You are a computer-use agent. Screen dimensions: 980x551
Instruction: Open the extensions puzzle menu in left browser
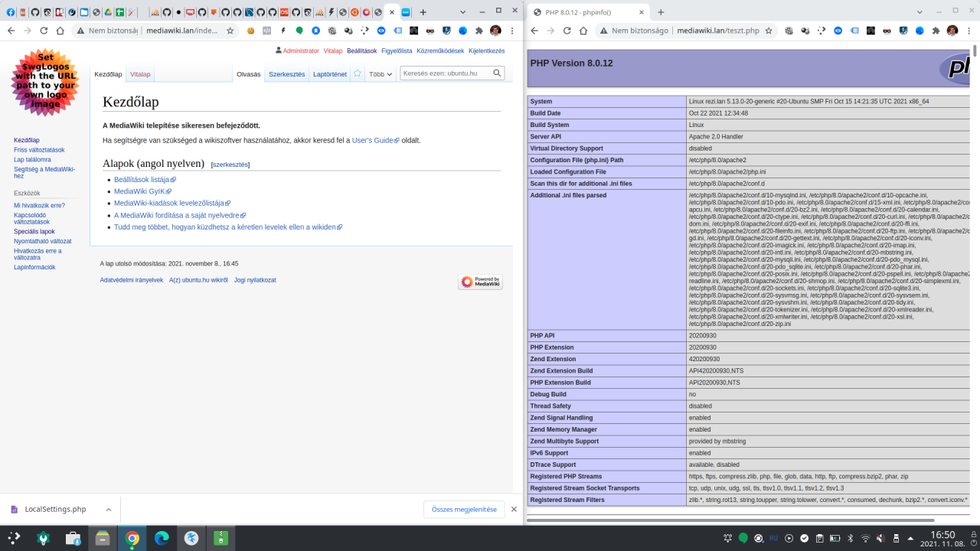pos(479,31)
